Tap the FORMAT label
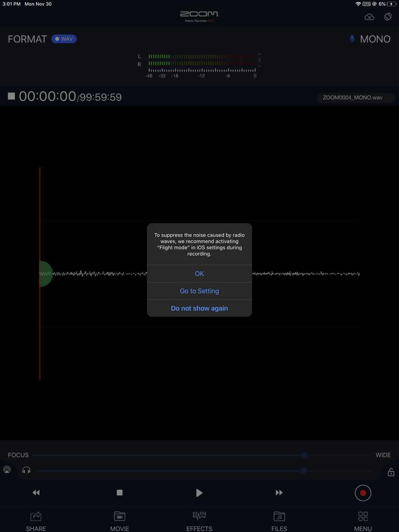Viewport: 399px width, 532px height. [27, 39]
